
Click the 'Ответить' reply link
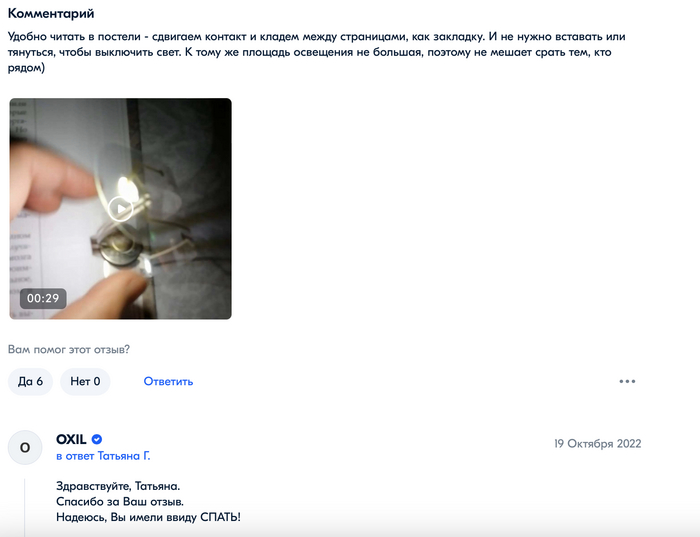click(168, 382)
